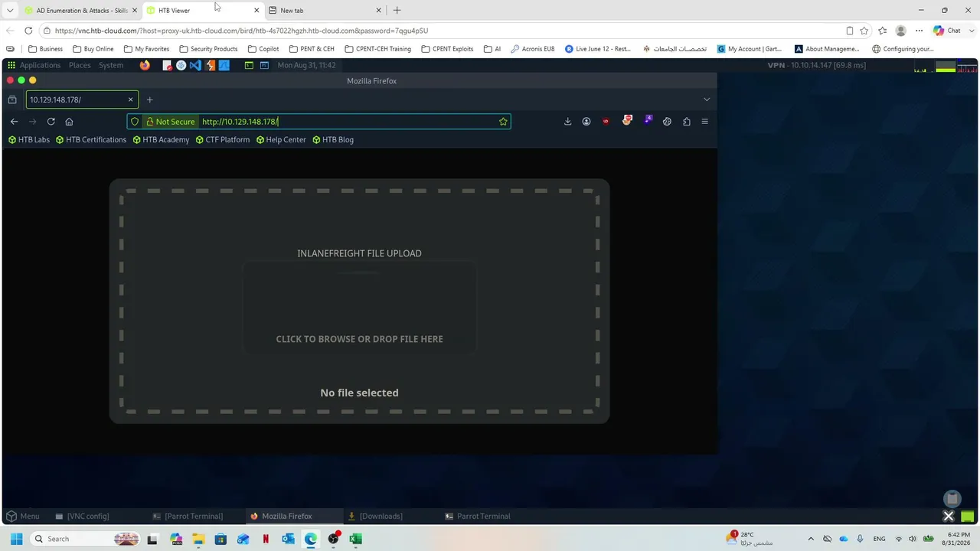
Task: Open the CPENT Exploits bookmarks folder
Action: [x=447, y=49]
